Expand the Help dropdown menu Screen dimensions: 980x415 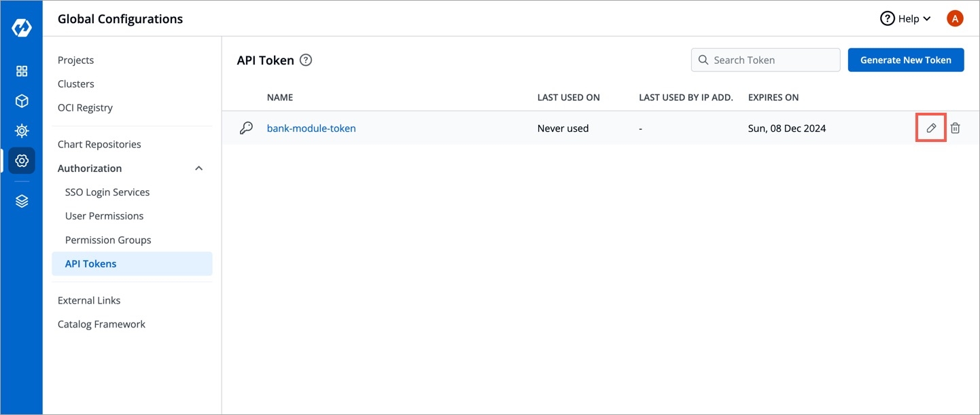point(905,19)
